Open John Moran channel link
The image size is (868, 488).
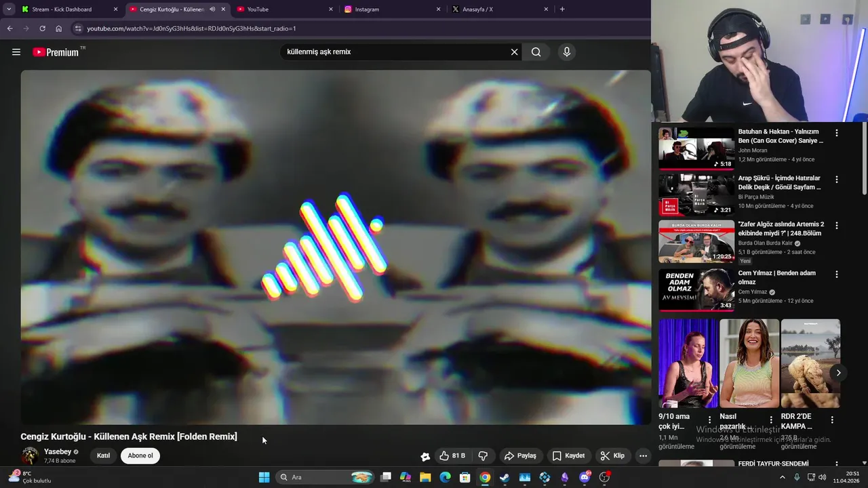pos(753,150)
